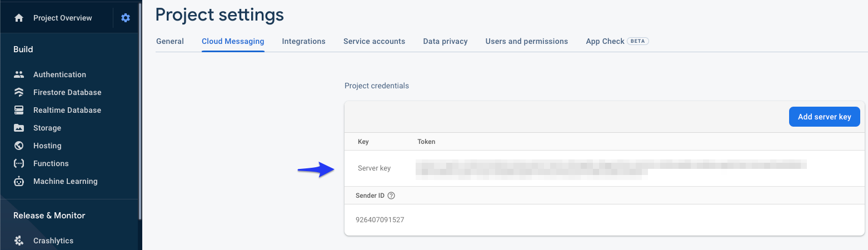Click the Project Overview home icon

19,18
